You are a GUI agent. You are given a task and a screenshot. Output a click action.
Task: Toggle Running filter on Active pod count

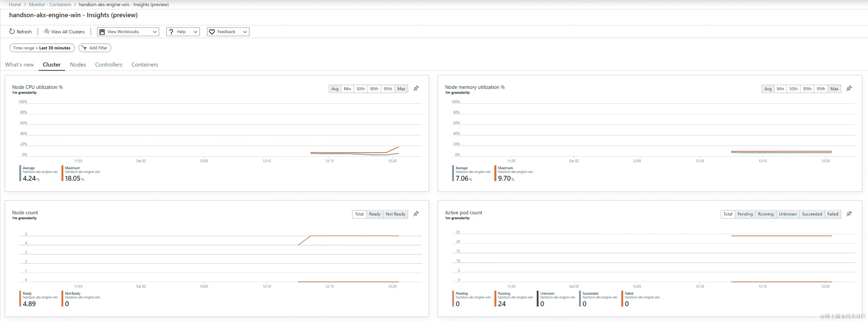click(766, 214)
